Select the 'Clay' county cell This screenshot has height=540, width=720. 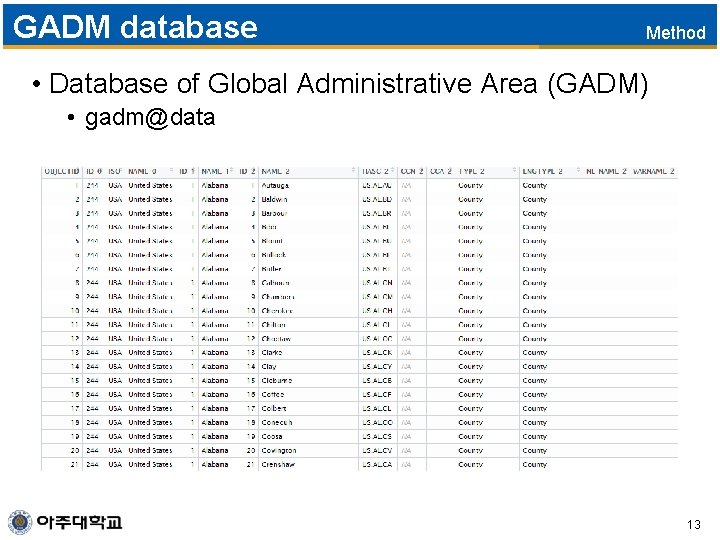pos(269,366)
